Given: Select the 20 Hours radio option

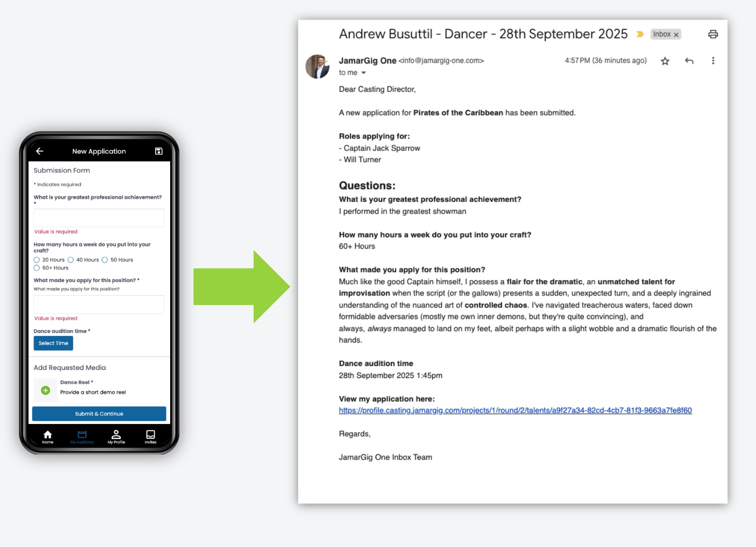Looking at the screenshot, I should 37,260.
